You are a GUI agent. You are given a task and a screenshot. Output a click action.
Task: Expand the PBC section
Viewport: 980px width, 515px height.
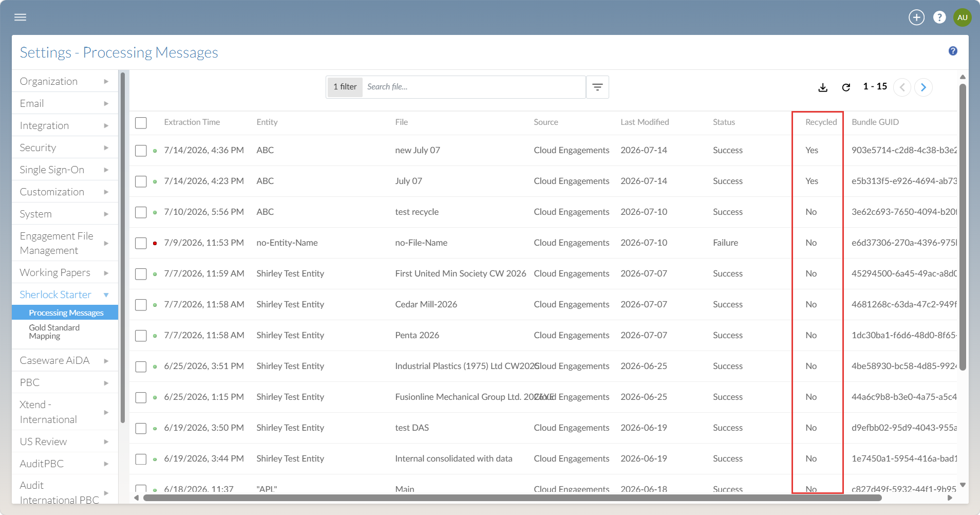click(65, 382)
